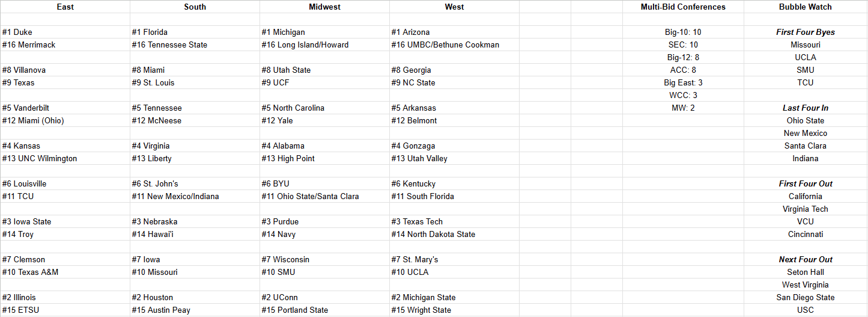
Task: Select the Last Four In heading cell
Action: pos(805,108)
